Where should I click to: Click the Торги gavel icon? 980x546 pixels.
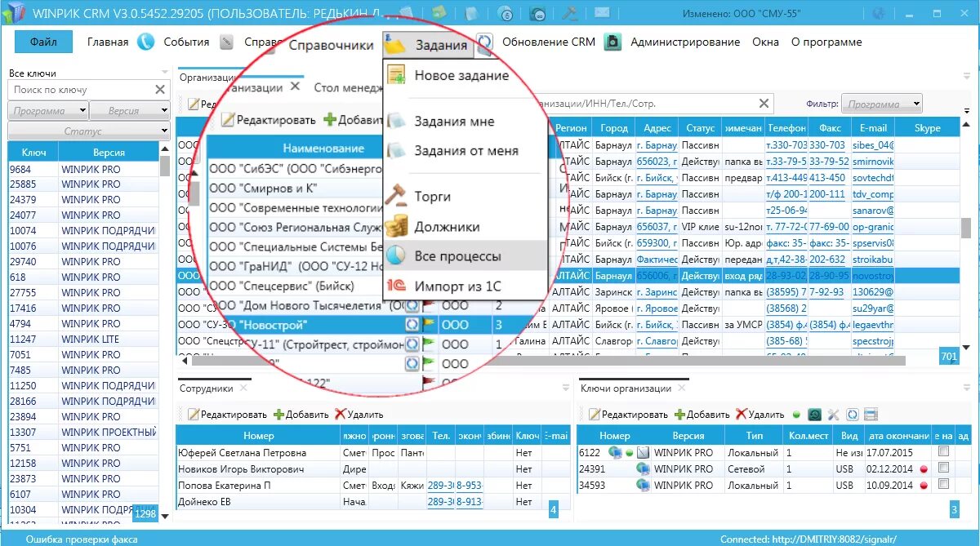[x=396, y=197]
